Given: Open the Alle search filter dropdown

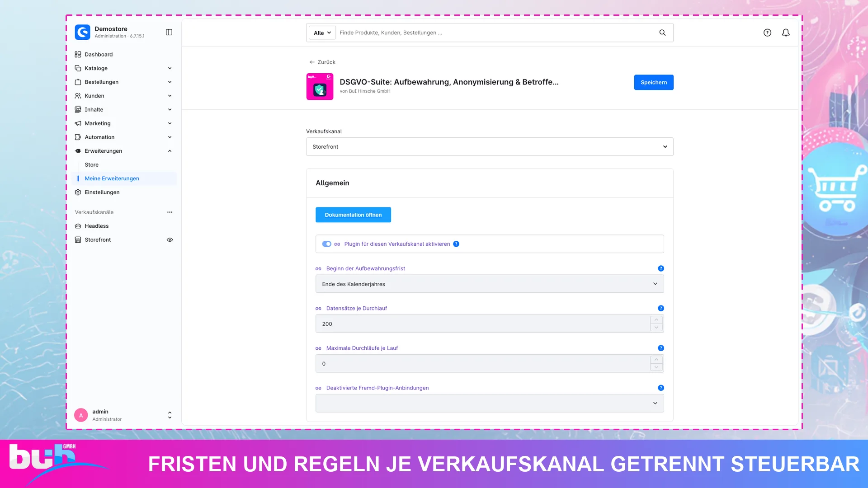Looking at the screenshot, I should (x=322, y=33).
